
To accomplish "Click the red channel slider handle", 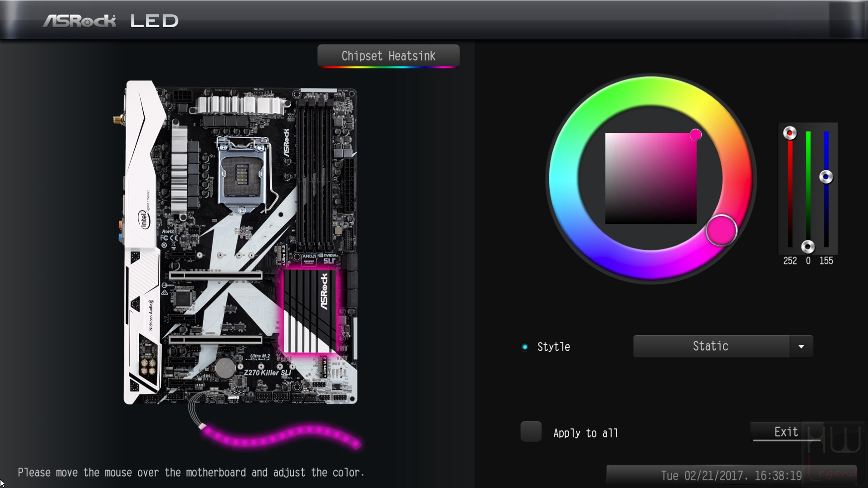I will click(790, 133).
